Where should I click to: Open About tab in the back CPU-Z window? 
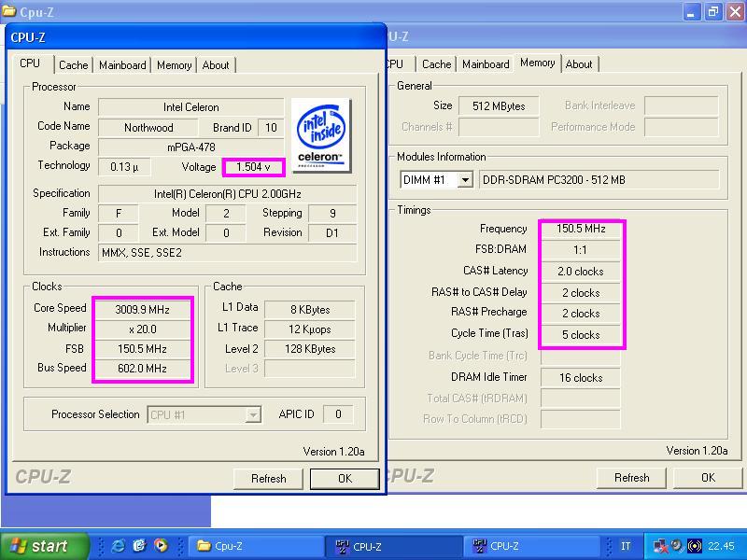(579, 64)
